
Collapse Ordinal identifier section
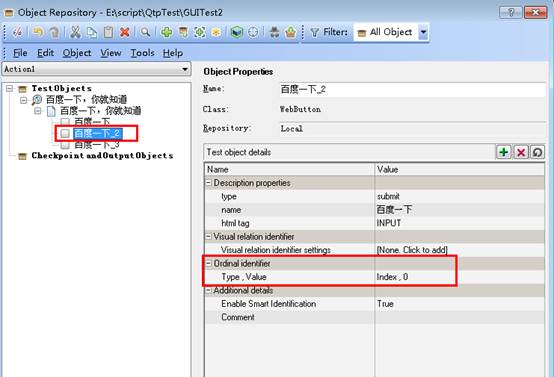tap(208, 263)
